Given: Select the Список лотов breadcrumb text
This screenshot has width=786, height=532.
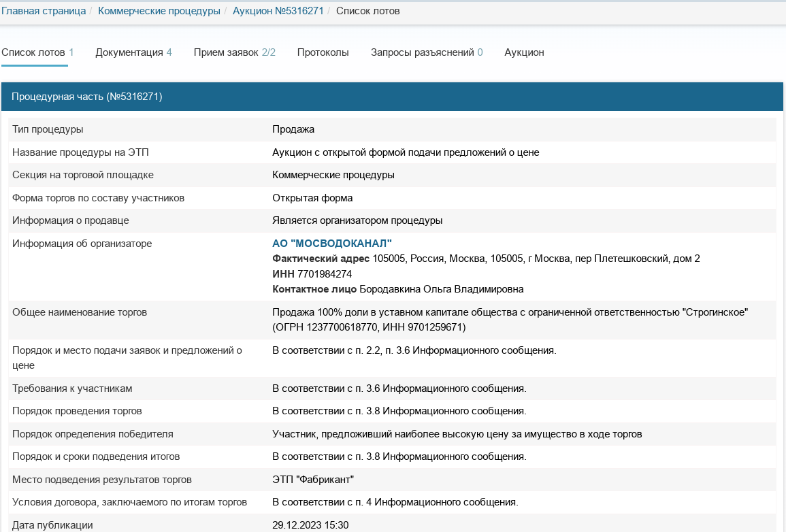Looking at the screenshot, I should tap(368, 11).
